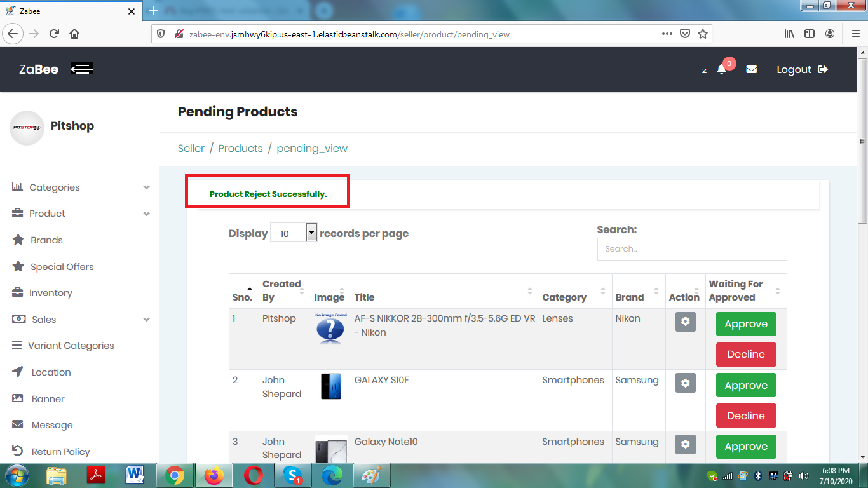
Task: Decline the AF-S NIKKOR lens product
Action: point(746,355)
